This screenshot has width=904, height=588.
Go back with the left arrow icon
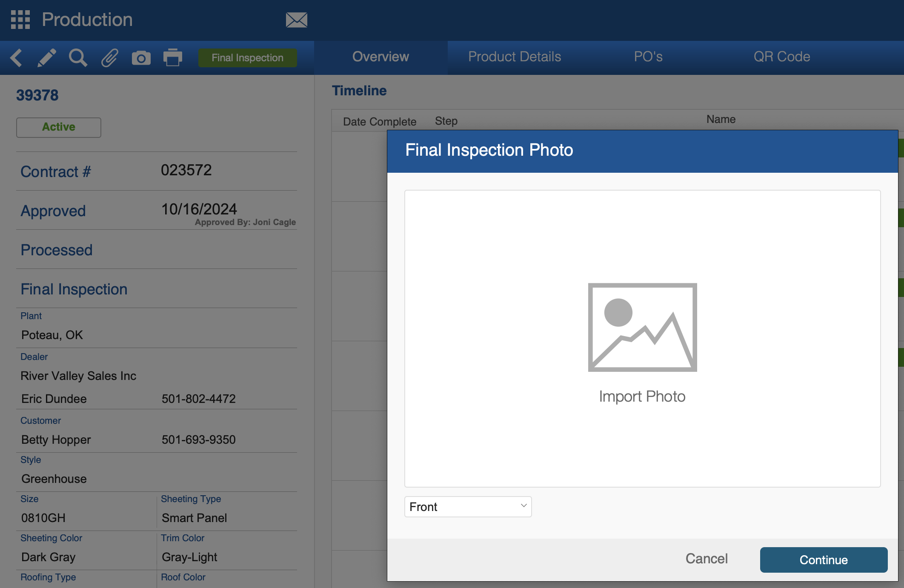16,58
